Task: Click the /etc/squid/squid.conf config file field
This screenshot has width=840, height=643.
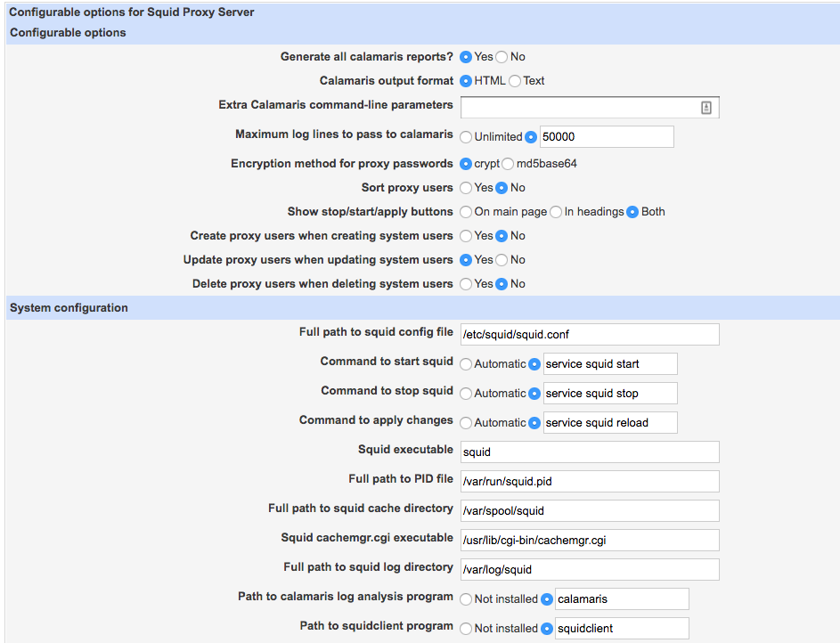Action: tap(590, 335)
